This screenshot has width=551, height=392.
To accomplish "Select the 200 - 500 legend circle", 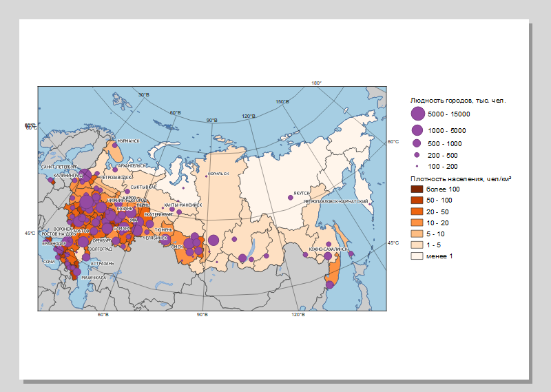I will click(417, 156).
